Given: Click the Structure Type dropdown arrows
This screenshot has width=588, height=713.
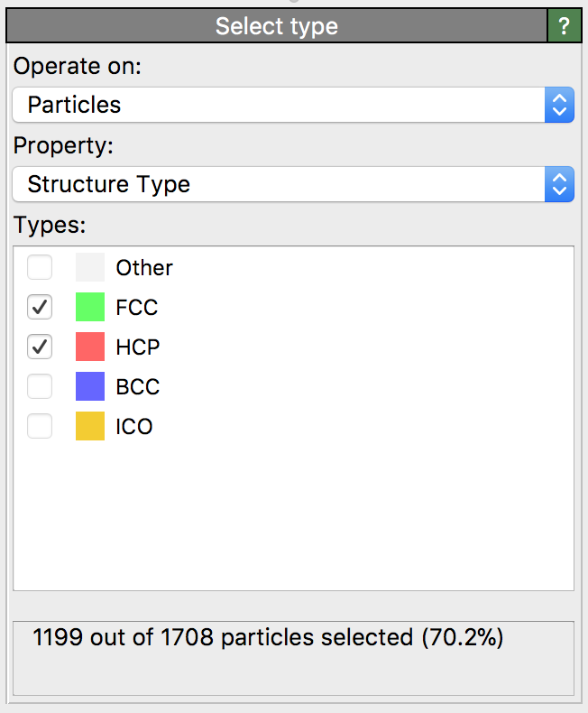Looking at the screenshot, I should point(559,184).
